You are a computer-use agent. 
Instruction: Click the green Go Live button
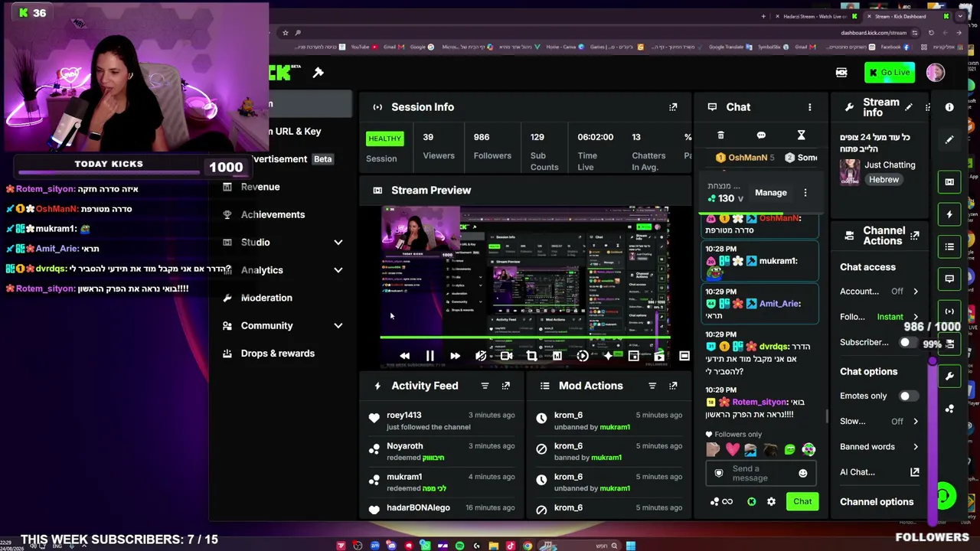coord(889,73)
